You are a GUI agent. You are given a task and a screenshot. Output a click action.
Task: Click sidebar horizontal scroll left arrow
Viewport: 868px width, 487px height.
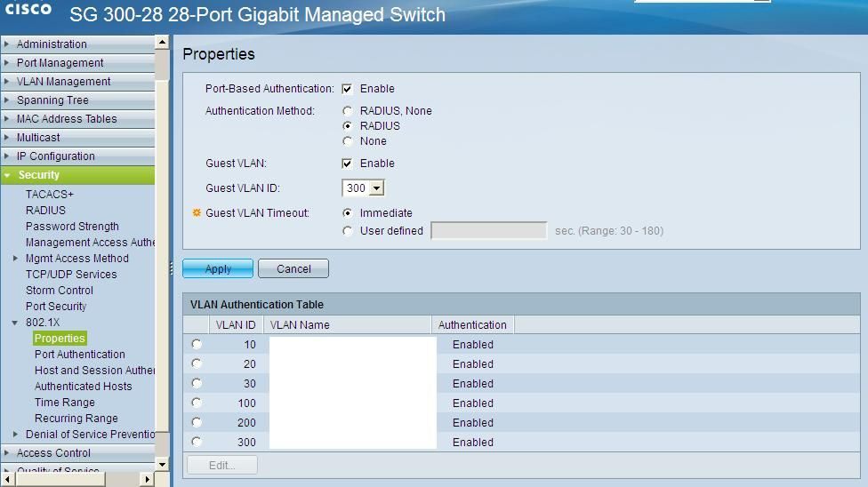tap(6, 479)
